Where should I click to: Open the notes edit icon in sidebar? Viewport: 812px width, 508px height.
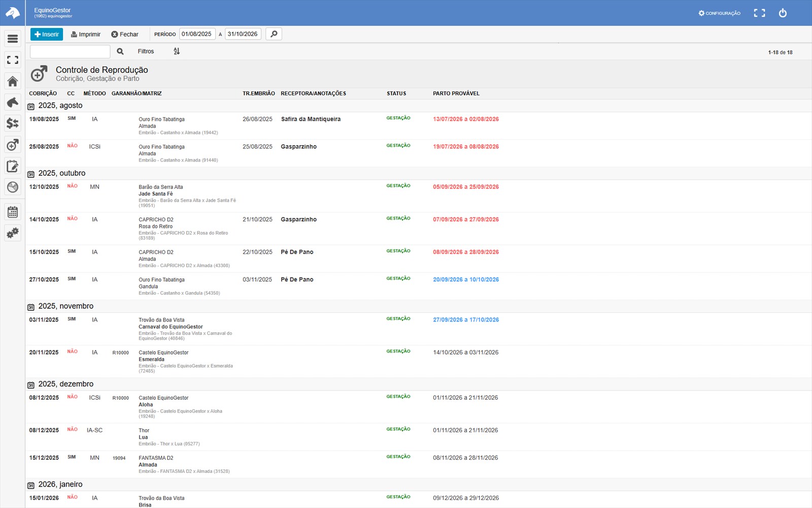click(13, 166)
